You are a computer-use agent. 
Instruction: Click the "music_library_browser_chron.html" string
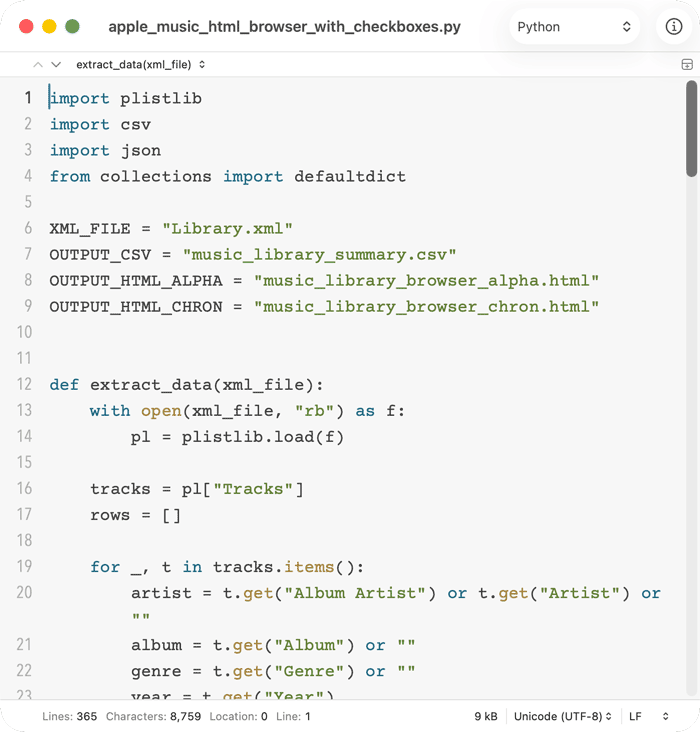426,307
